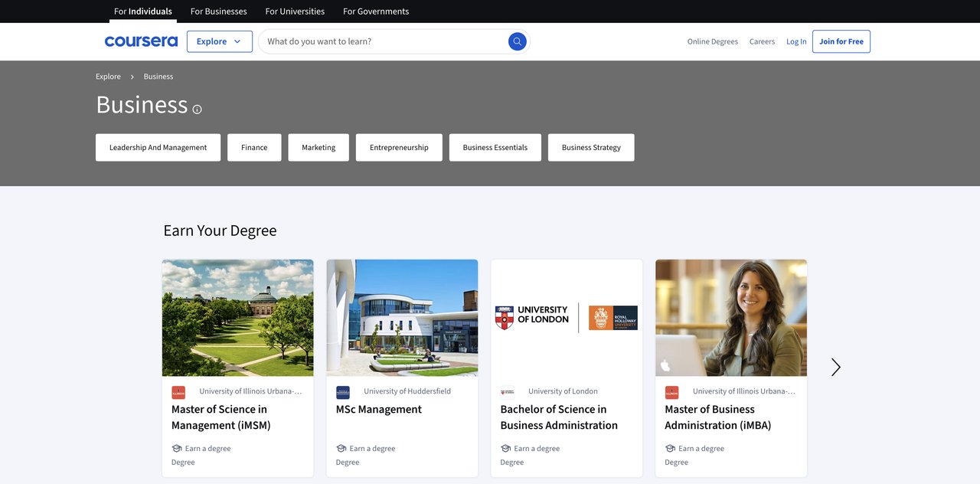The image size is (980, 484).
Task: Select the Entrepreneurship category button
Action: [x=399, y=148]
